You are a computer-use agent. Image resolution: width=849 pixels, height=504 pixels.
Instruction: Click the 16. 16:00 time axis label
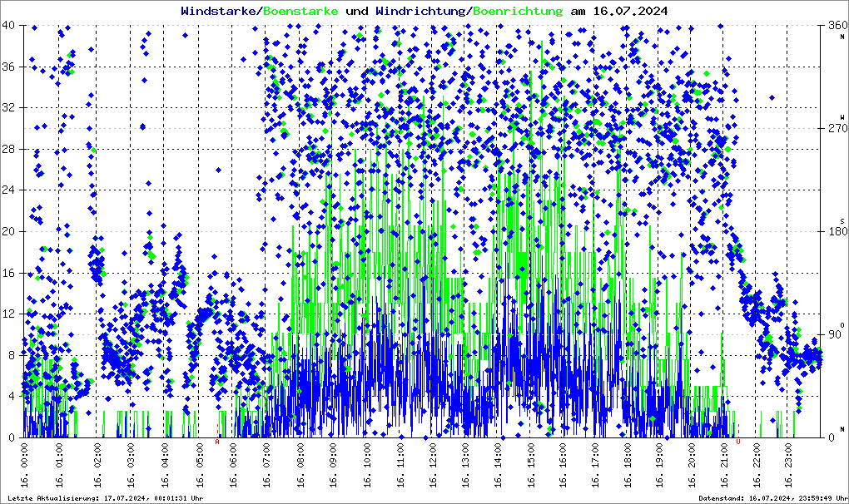(x=563, y=465)
